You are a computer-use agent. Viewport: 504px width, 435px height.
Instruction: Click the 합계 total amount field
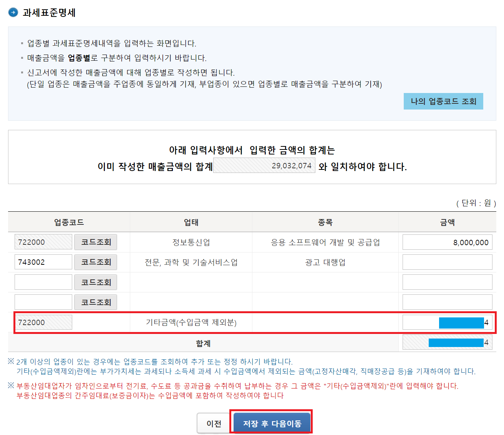click(448, 342)
